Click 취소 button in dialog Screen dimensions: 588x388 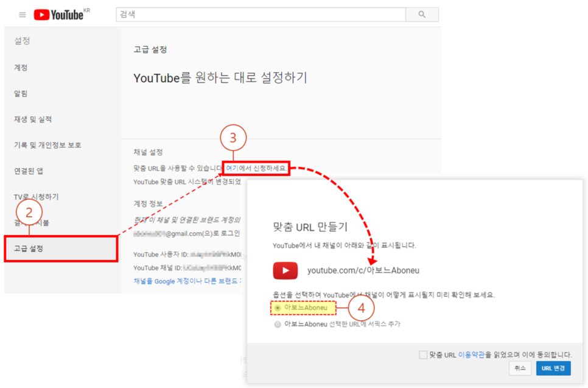tap(520, 368)
